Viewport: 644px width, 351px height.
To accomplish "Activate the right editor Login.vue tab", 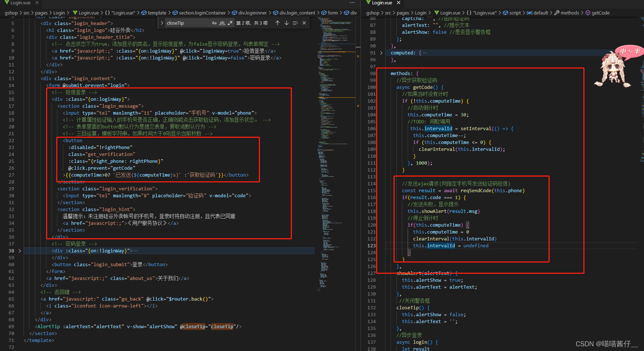I will point(382,3).
